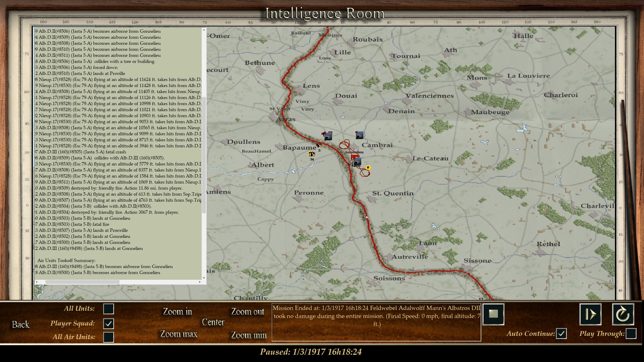Select log entry 'Alb.D.II(#8506) collides with a tree'
The width and height of the screenshot is (644, 362).
click(x=95, y=61)
